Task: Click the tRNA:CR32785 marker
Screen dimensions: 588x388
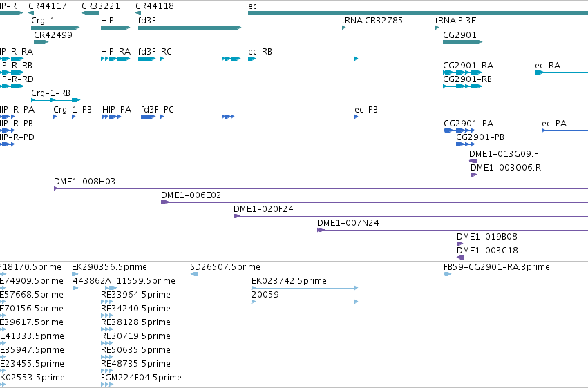Action: click(x=343, y=28)
